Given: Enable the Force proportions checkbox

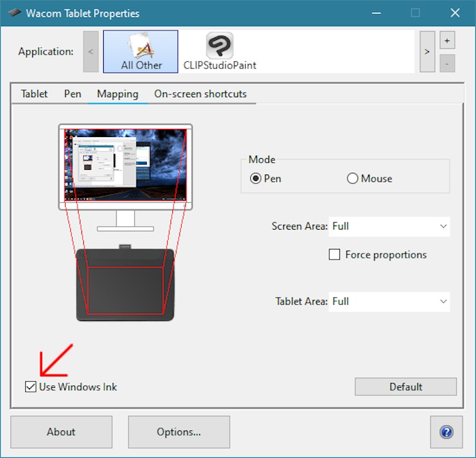Looking at the screenshot, I should click(335, 255).
